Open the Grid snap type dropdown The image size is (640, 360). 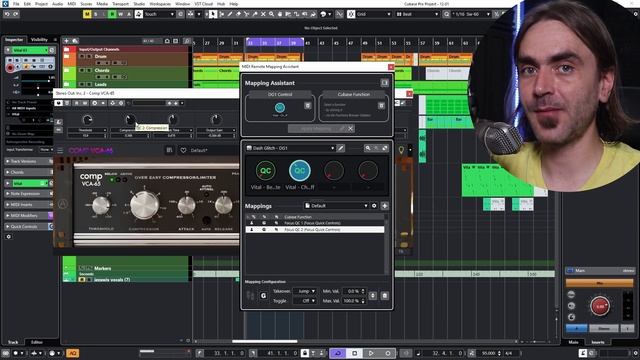[373, 14]
